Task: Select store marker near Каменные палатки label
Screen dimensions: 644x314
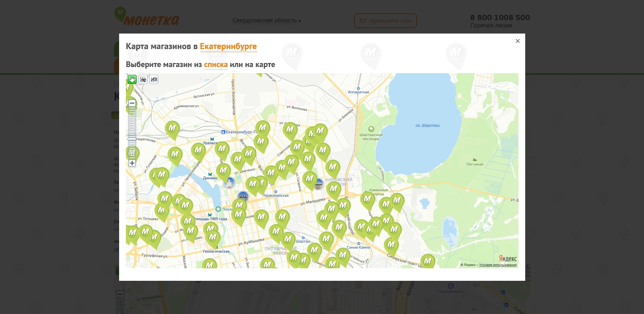Action: [x=367, y=199]
